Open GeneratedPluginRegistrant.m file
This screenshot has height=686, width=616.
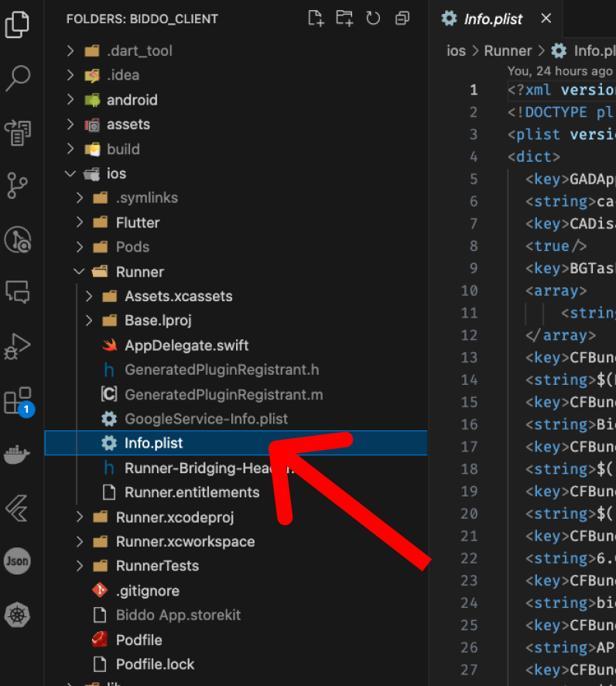coord(224,395)
